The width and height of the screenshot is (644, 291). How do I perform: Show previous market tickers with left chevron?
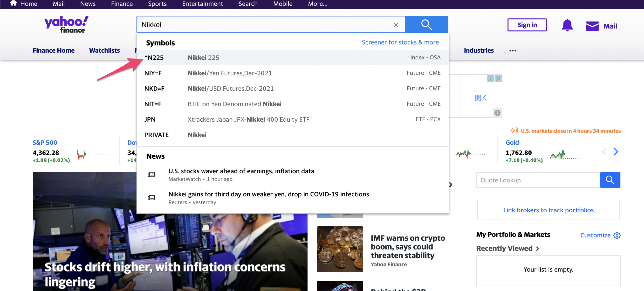coord(604,151)
